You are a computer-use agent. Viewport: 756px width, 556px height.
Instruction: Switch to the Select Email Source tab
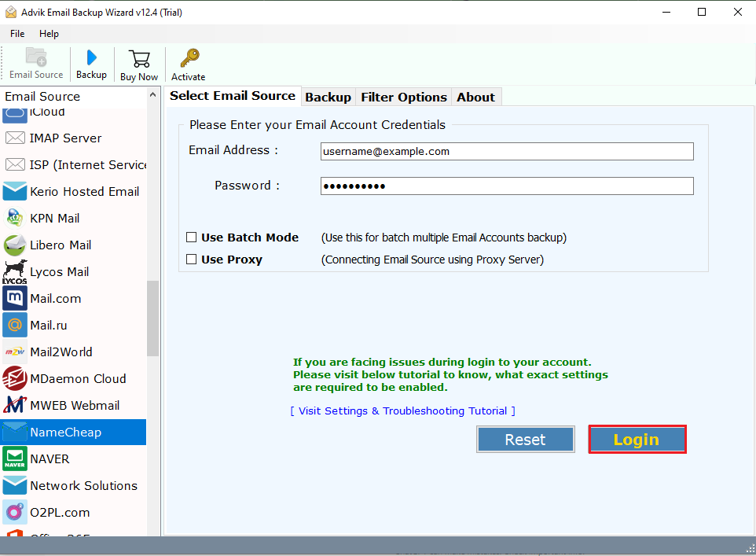[x=233, y=96]
